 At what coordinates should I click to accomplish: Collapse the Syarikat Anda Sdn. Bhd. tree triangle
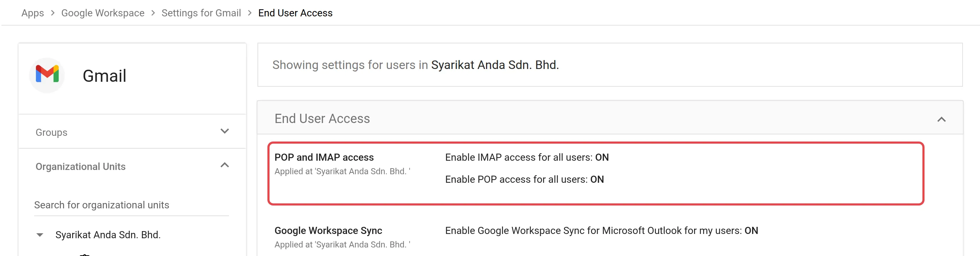tap(39, 235)
